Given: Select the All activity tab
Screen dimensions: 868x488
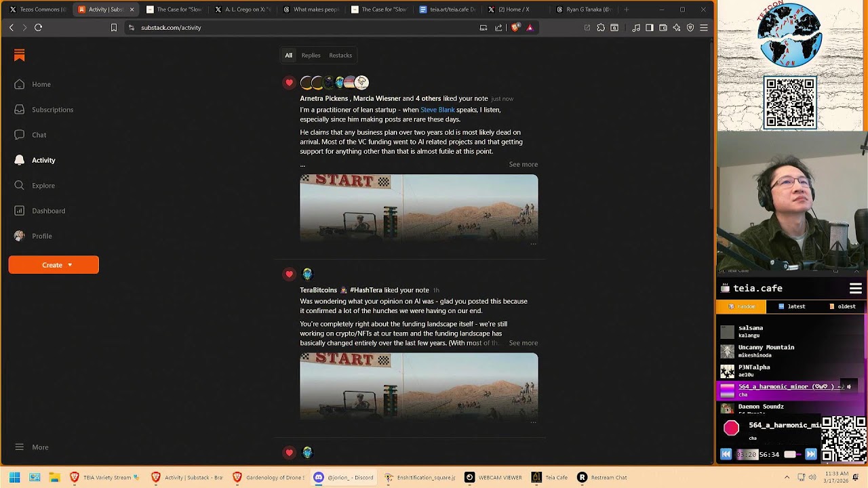Looking at the screenshot, I should [288, 56].
